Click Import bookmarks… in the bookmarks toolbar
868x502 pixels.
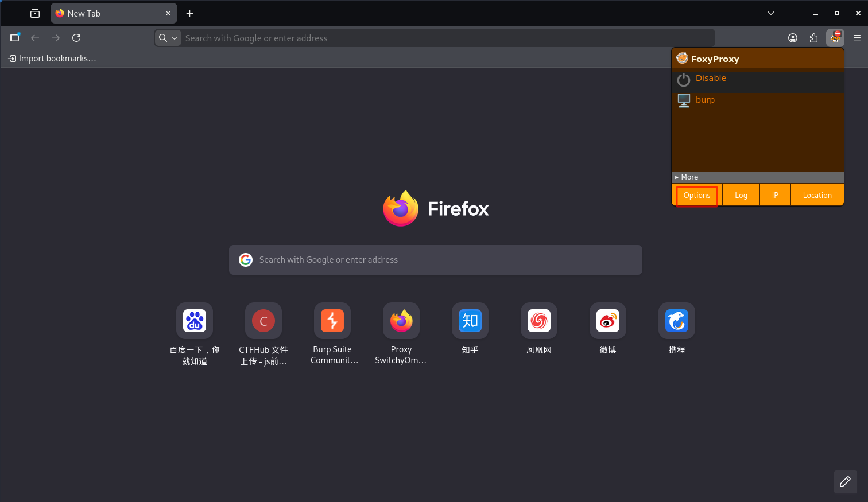click(x=52, y=59)
